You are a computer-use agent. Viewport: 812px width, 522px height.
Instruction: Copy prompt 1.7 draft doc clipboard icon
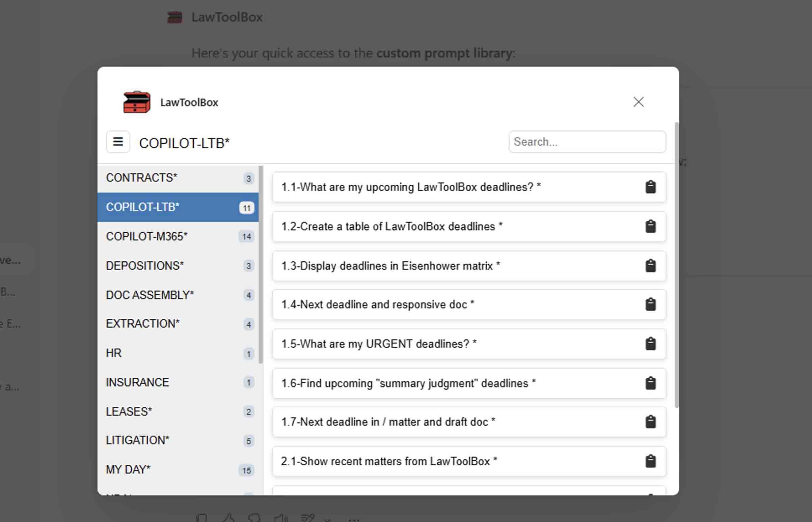pyautogui.click(x=650, y=422)
